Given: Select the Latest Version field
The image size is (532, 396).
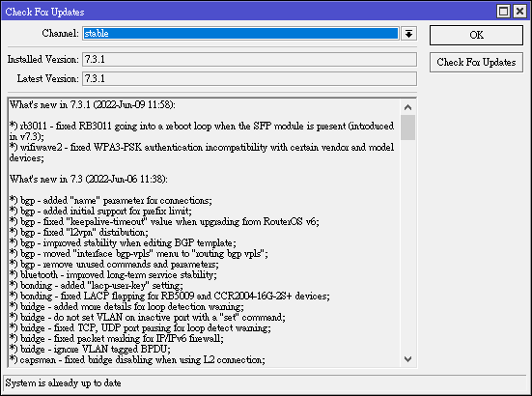Looking at the screenshot, I should click(x=249, y=79).
